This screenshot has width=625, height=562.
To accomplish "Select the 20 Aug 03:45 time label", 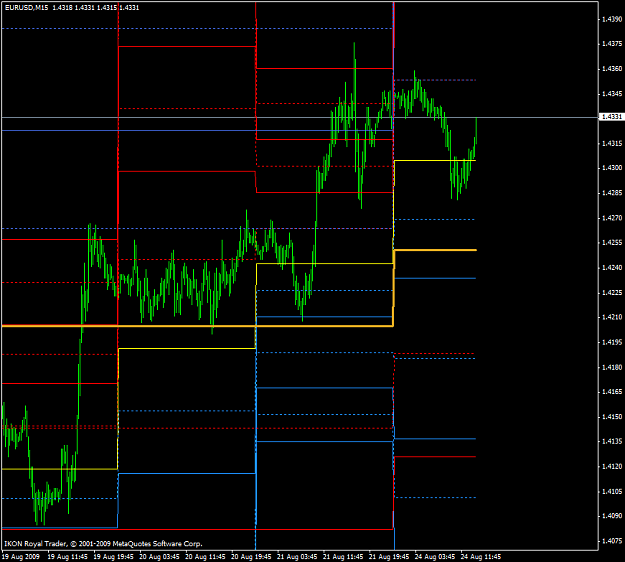I will (x=159, y=556).
